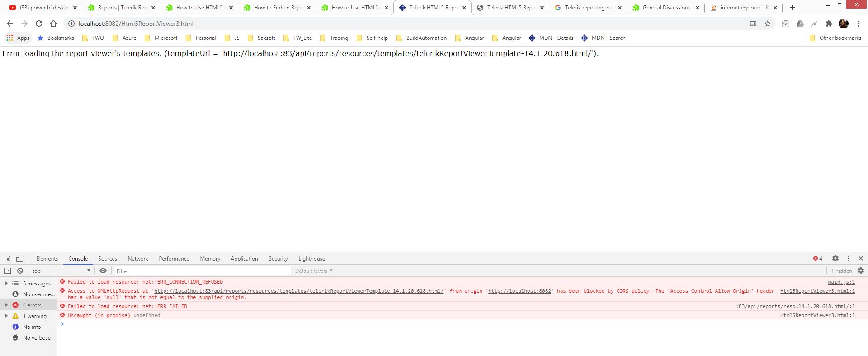Close the General Discussions tab
The width and height of the screenshot is (868, 356).
point(697,8)
